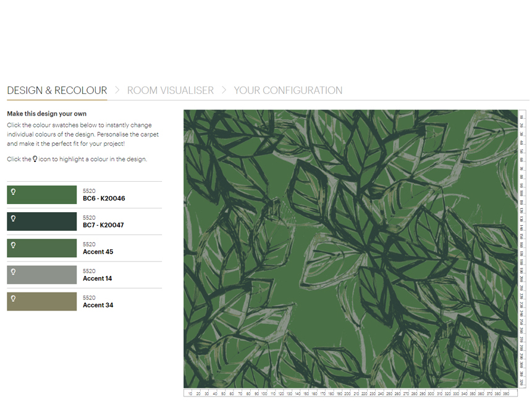This screenshot has width=532, height=402.
Task: Select the DESIGN & RECOLOUR tab
Action: [57, 90]
